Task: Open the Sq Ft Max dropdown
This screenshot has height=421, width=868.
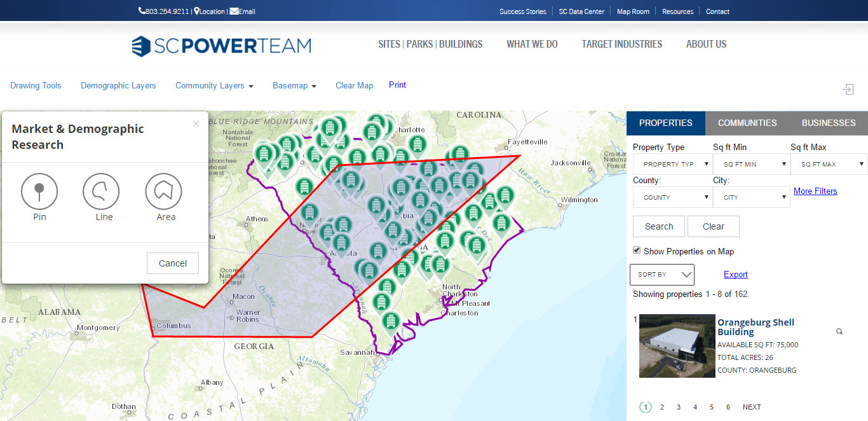Action: click(x=829, y=164)
